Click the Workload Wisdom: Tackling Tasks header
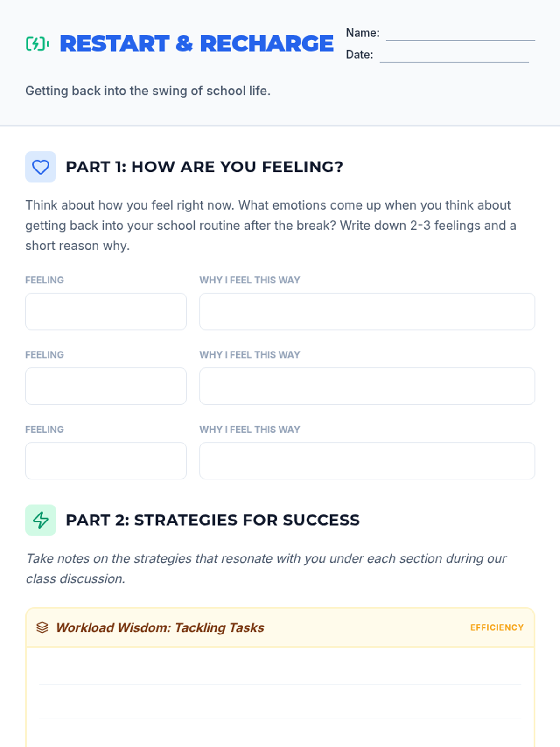The width and height of the screenshot is (560, 747). click(160, 627)
